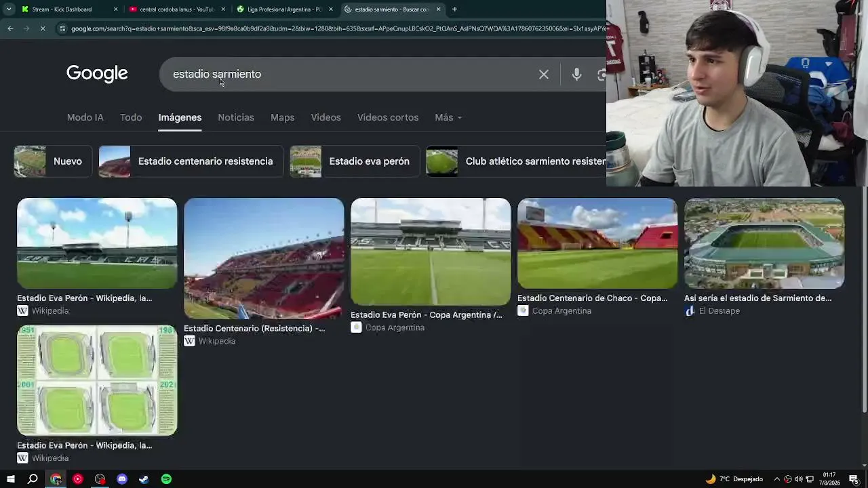Open network settings from the system tray
The image size is (868, 488).
810,479
